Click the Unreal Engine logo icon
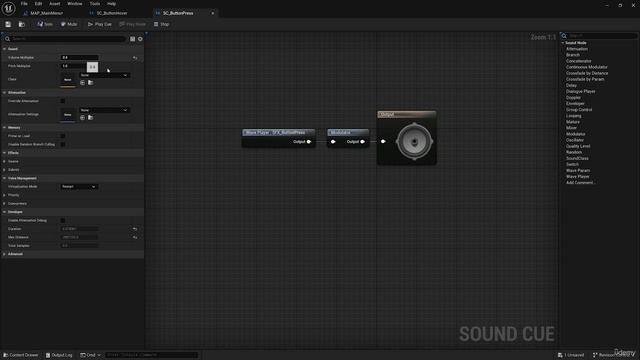The image size is (640, 360). point(8,8)
